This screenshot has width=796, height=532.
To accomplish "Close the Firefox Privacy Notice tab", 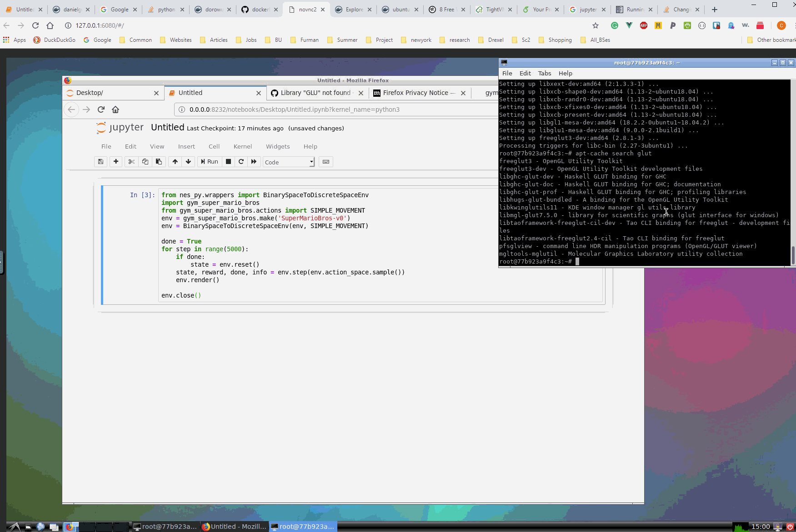I will [x=463, y=93].
